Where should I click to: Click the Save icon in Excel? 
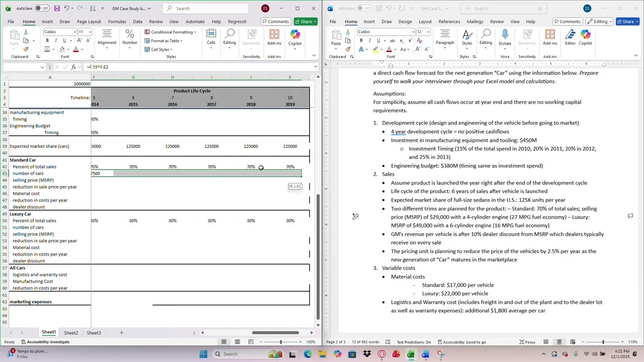click(x=57, y=9)
